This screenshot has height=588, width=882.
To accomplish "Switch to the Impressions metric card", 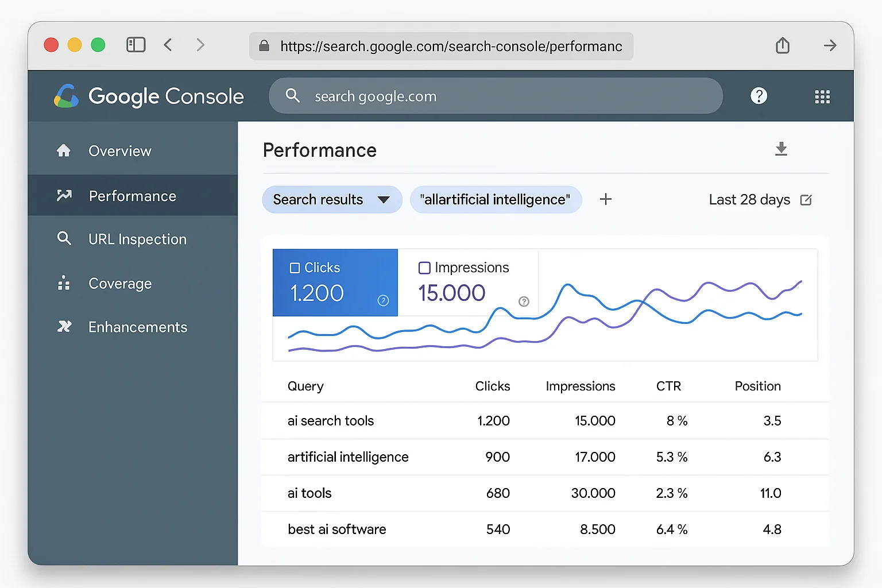I will tap(468, 283).
